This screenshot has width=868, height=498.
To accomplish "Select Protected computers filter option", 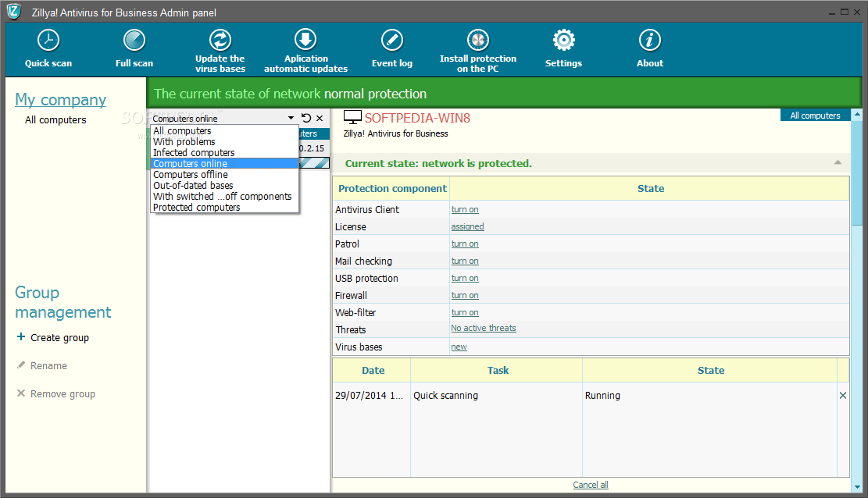I will pos(225,207).
